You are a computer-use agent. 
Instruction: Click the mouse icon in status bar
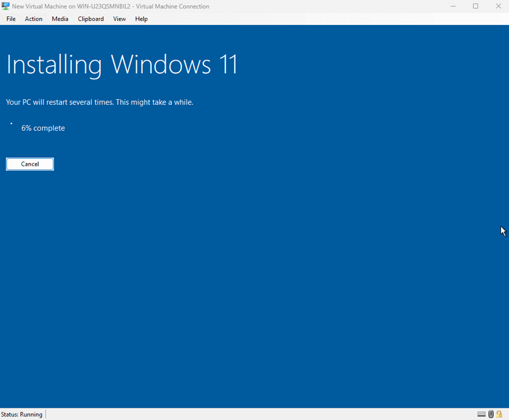click(x=491, y=414)
